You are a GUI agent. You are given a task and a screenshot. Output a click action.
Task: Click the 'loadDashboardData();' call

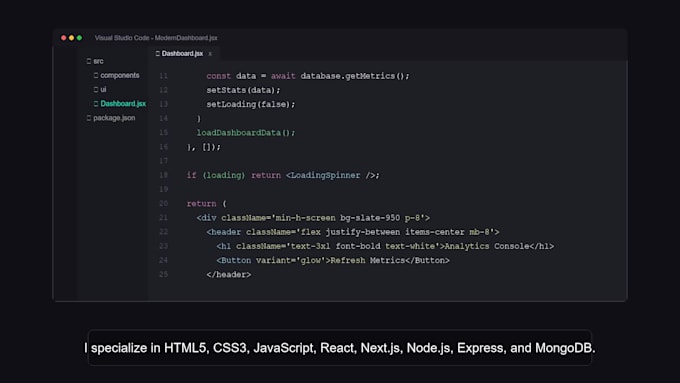pos(246,133)
